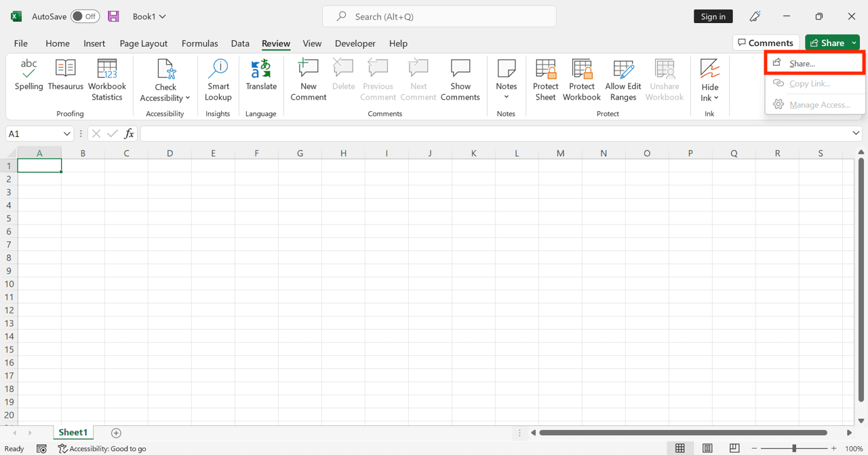Screen dimensions: 868x455
Task: Open the Help tab
Action: [398, 43]
